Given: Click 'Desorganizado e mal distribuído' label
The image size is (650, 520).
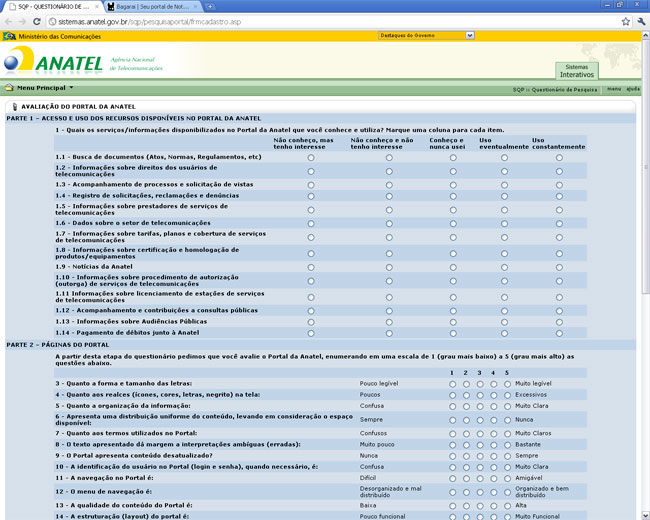Looking at the screenshot, I should (390, 492).
